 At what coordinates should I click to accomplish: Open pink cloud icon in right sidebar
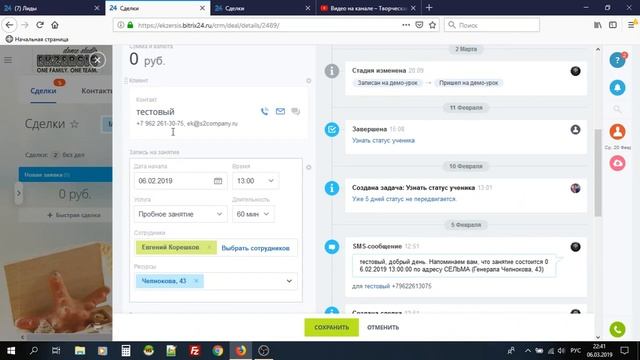[x=617, y=163]
